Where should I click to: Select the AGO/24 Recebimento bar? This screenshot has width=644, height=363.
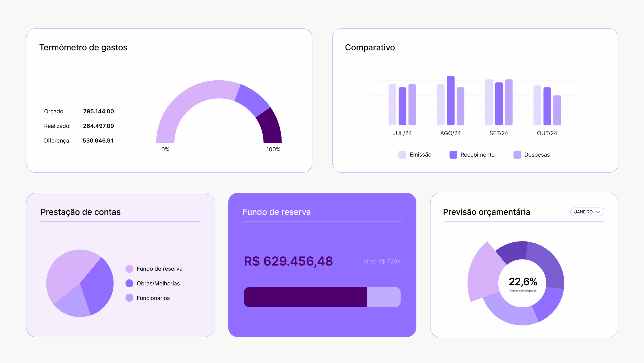point(451,101)
